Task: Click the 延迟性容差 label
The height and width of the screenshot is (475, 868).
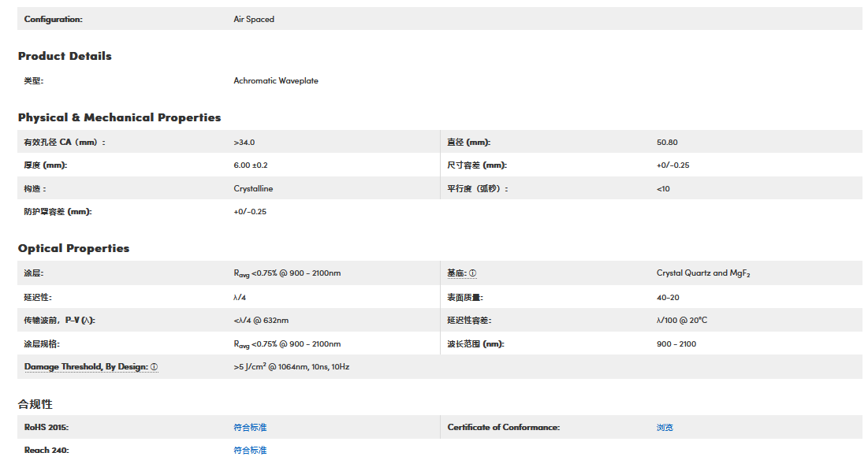Action: (469, 320)
